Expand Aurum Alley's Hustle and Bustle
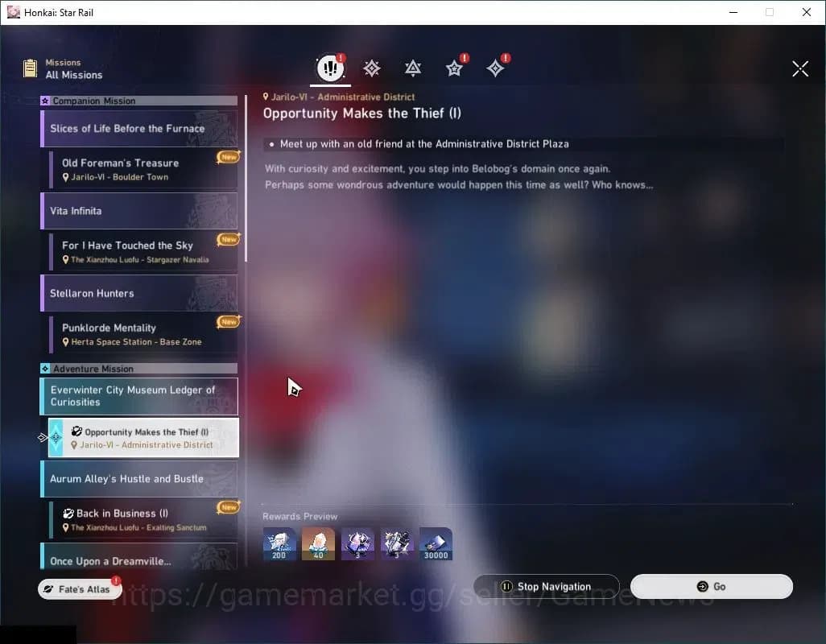Image resolution: width=826 pixels, height=644 pixels. tap(138, 479)
